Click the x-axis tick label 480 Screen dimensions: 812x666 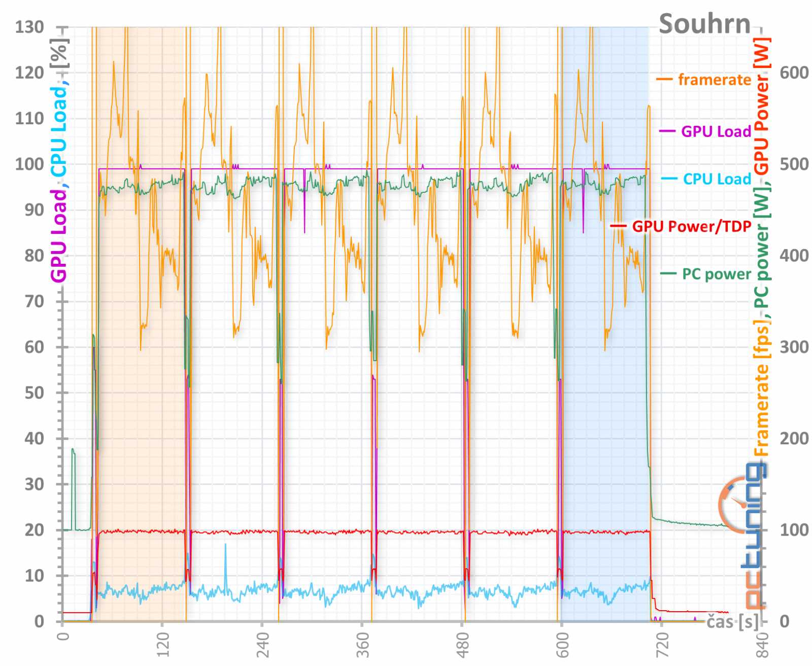pos(463,645)
